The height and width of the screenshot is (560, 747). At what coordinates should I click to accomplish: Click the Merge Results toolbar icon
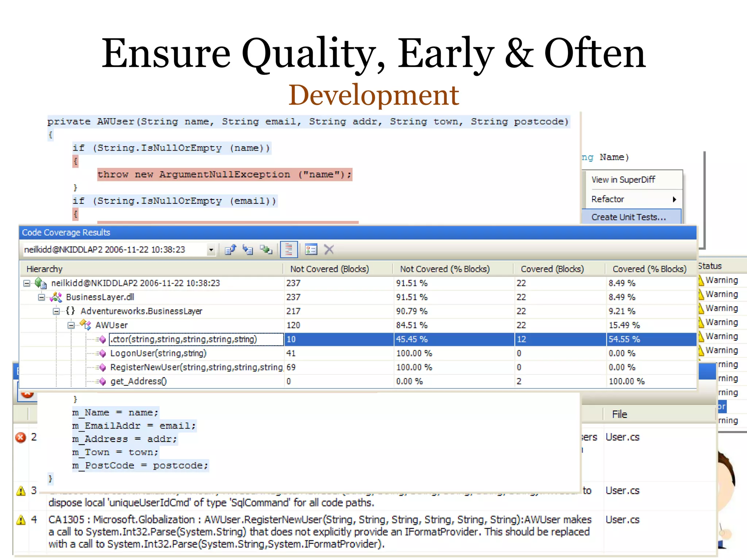point(266,250)
